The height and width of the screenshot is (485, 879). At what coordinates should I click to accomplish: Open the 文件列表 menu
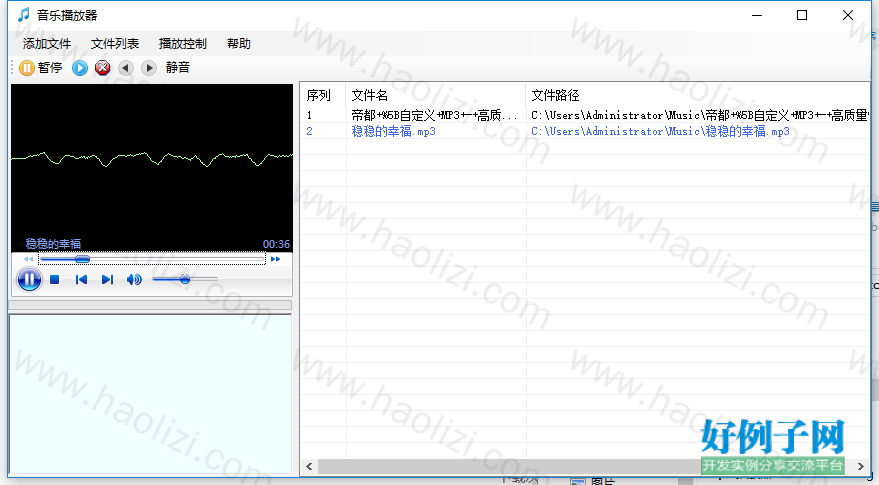pyautogui.click(x=114, y=44)
